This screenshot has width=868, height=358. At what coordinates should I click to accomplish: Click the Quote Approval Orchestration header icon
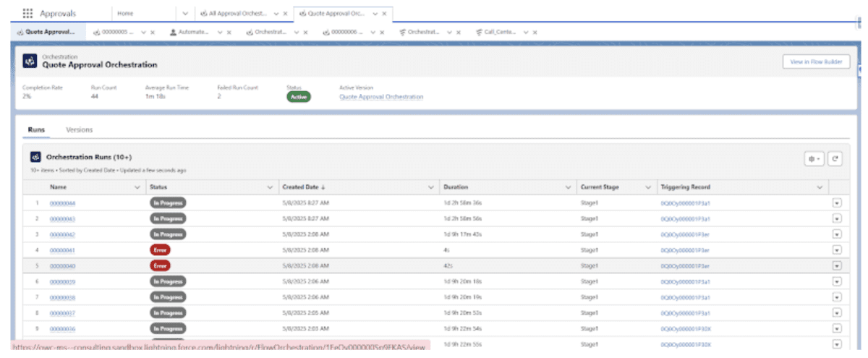tap(30, 61)
